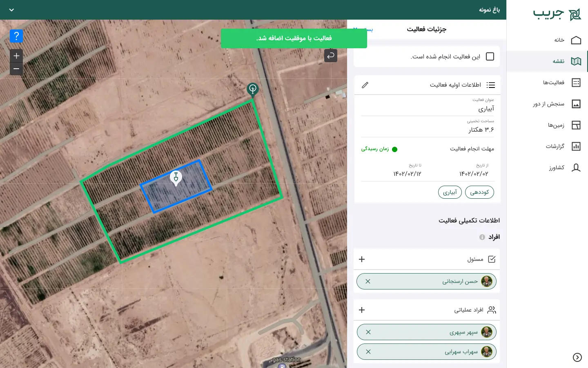Click سهراب سهرابی avatar
The image size is (588, 368).
[x=487, y=352]
